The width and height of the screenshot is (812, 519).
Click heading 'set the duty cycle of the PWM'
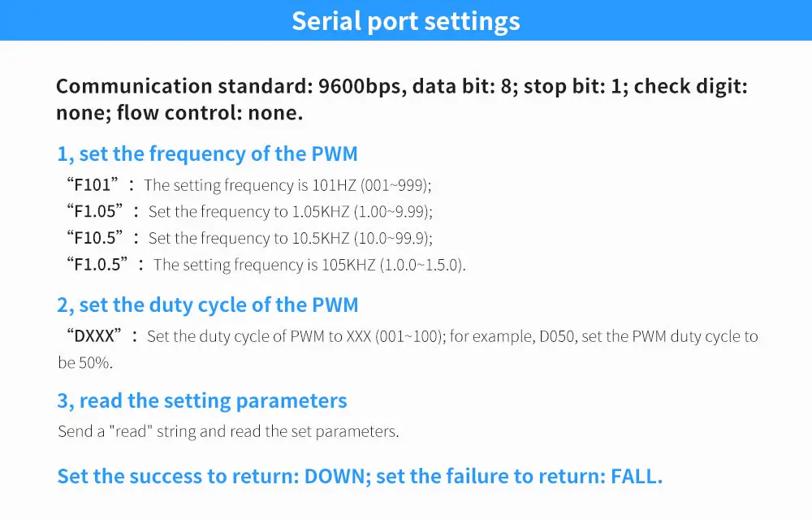click(x=208, y=305)
